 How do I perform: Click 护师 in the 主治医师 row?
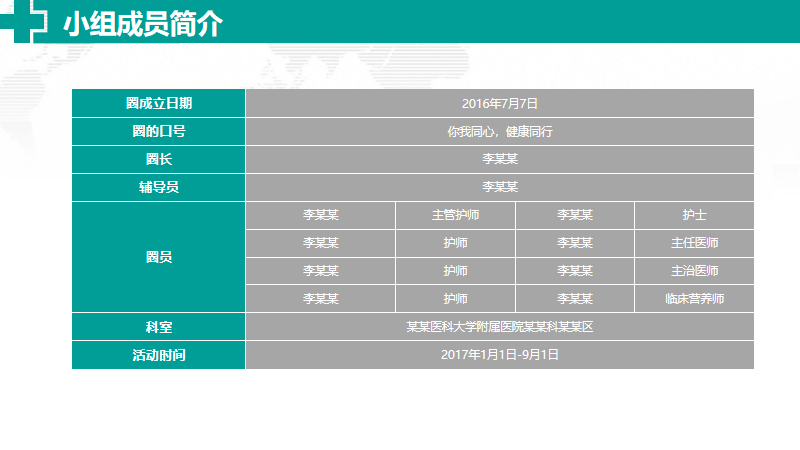click(455, 270)
